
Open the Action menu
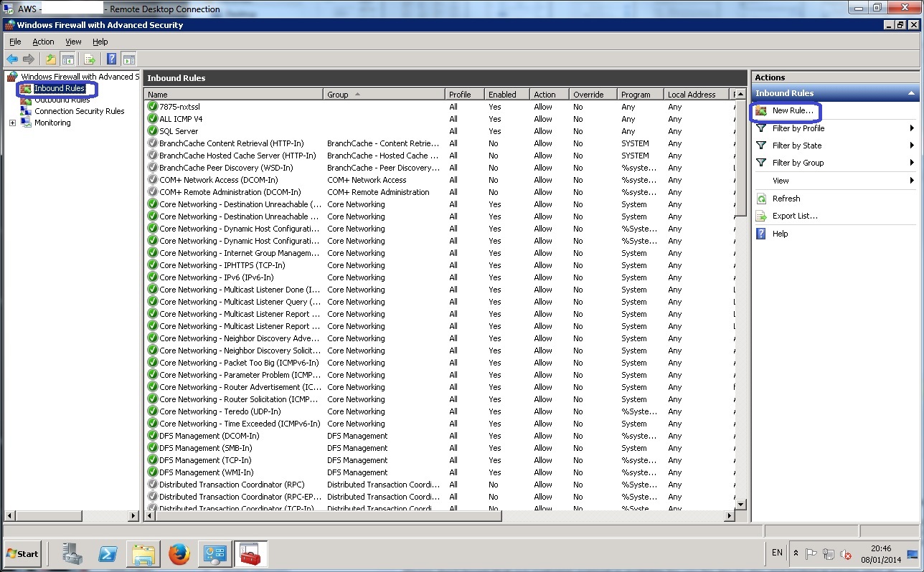point(43,42)
